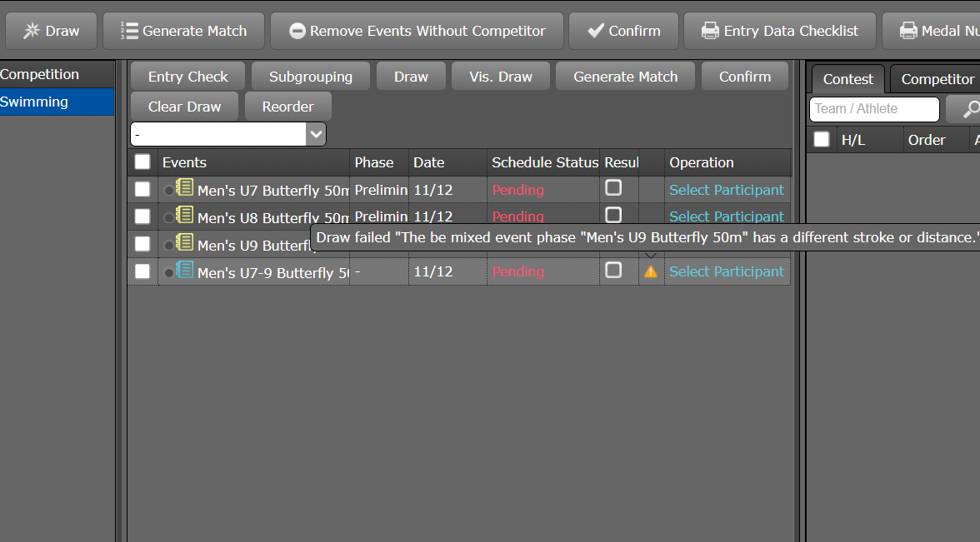Click the Remove Events Without Competitor minus icon
The image size is (980, 542).
coord(297,30)
